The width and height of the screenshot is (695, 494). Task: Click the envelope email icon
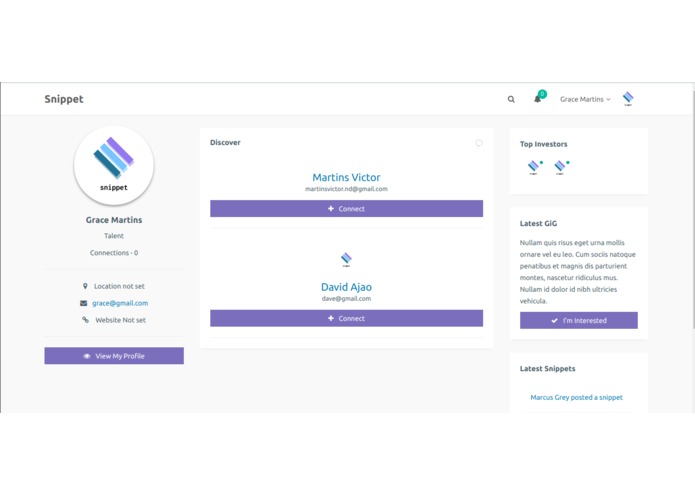83,303
